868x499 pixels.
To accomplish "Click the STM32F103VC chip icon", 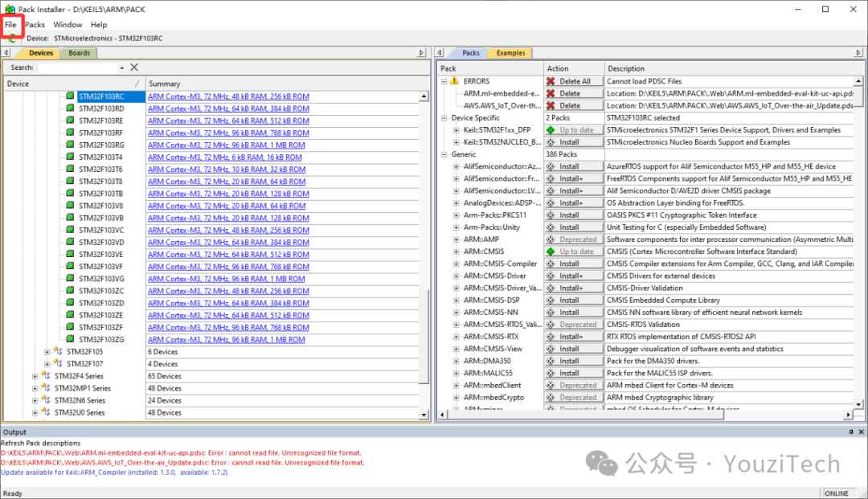I will [x=70, y=230].
